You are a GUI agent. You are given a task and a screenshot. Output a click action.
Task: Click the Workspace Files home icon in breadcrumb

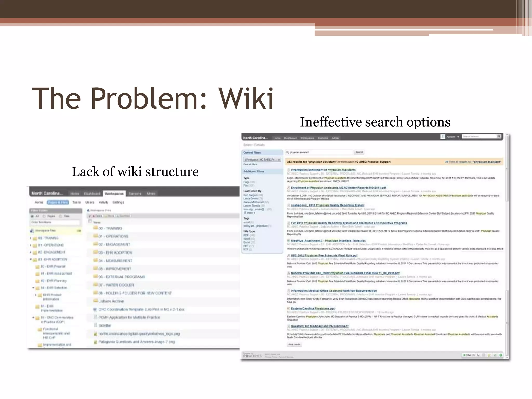click(88, 210)
